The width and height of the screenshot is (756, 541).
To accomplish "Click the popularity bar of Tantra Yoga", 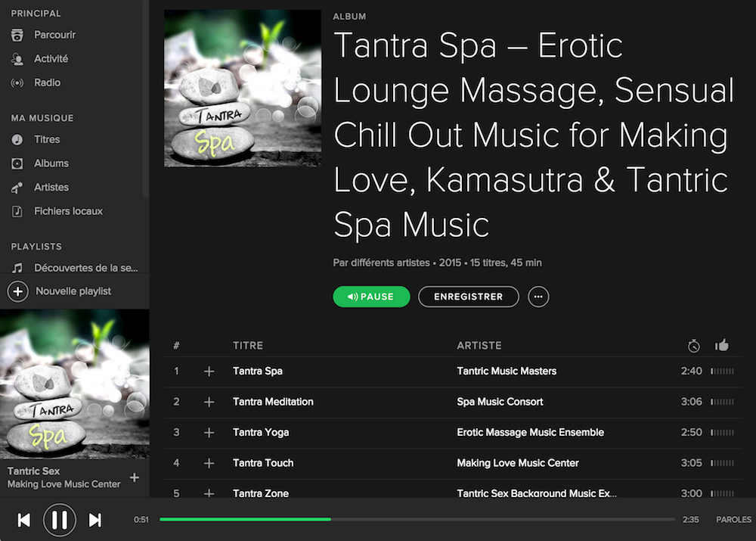I will point(722,432).
